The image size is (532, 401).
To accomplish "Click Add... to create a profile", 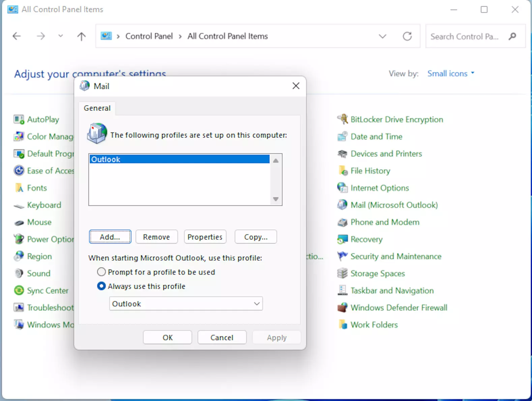I will 110,237.
